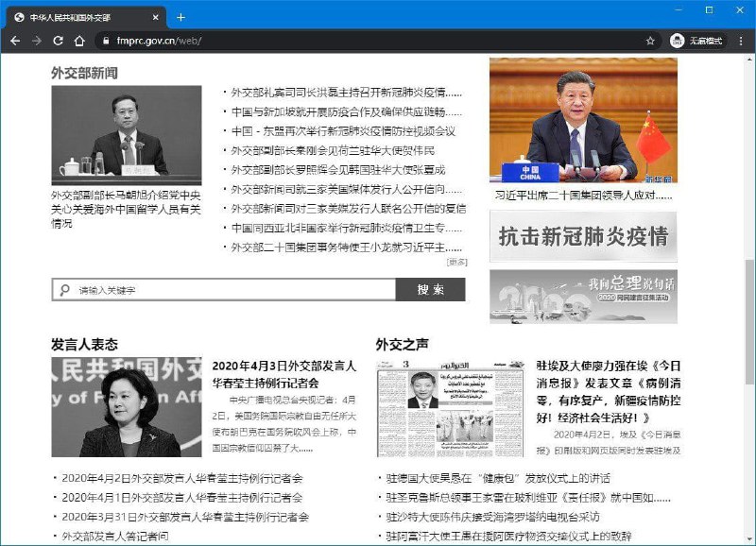Click the 抗击新冠肺炎疫情 banner
The width and height of the screenshot is (756, 546).
pos(586,237)
